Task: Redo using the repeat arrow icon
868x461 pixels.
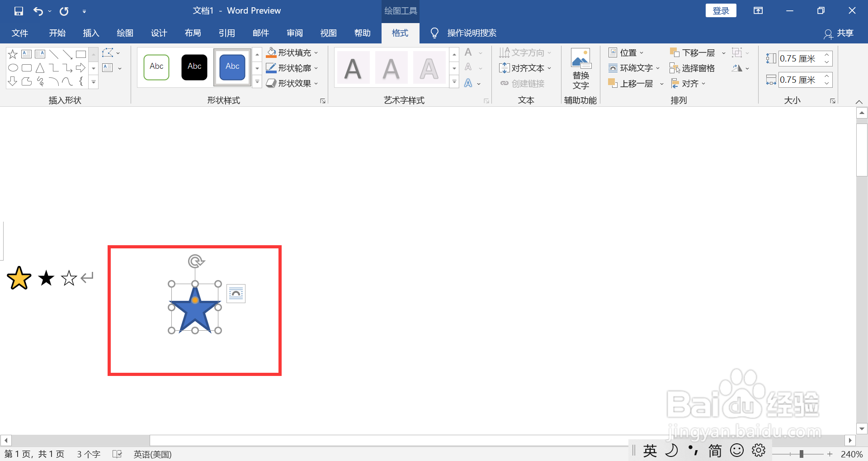Action: click(x=64, y=11)
